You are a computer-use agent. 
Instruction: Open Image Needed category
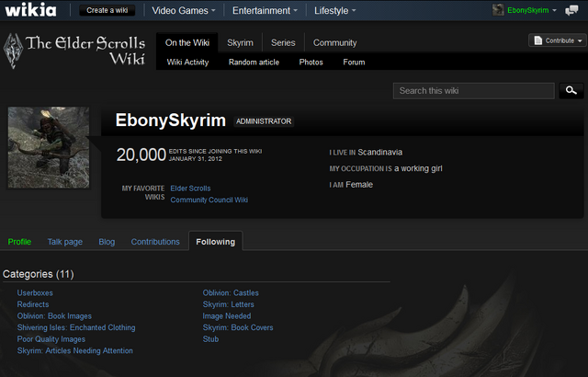[x=227, y=316]
